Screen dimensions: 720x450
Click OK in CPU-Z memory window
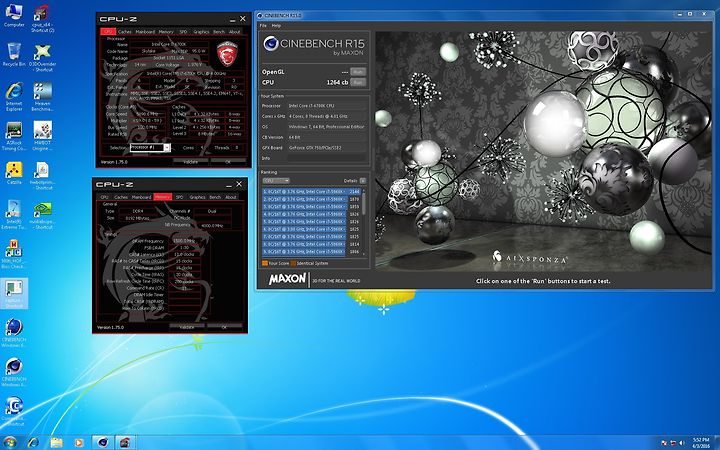click(x=224, y=327)
